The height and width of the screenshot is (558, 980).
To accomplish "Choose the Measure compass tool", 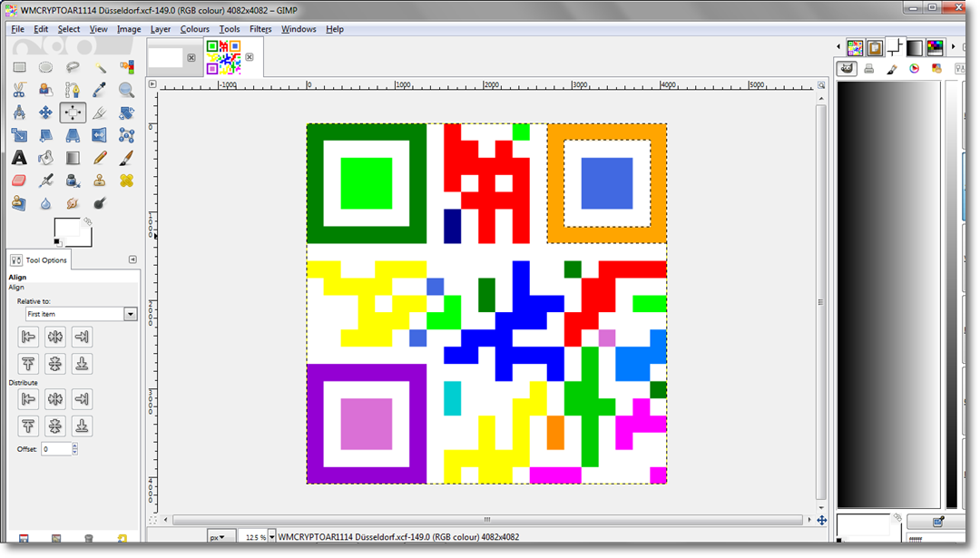I will pyautogui.click(x=19, y=113).
